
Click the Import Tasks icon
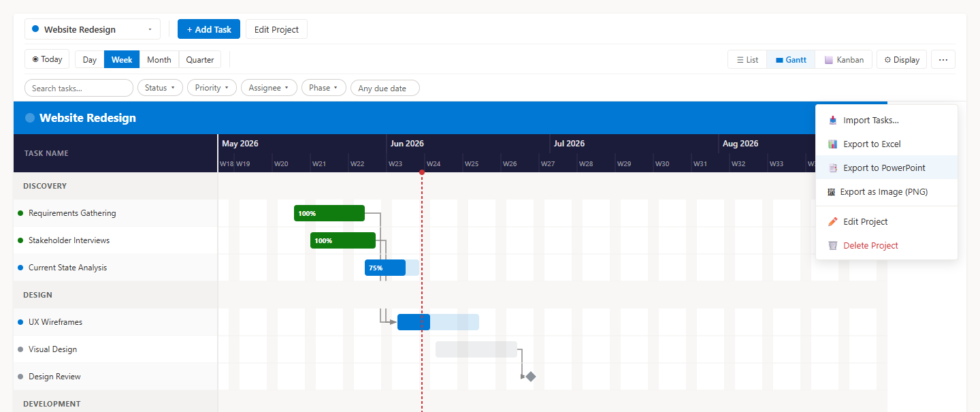coord(833,121)
